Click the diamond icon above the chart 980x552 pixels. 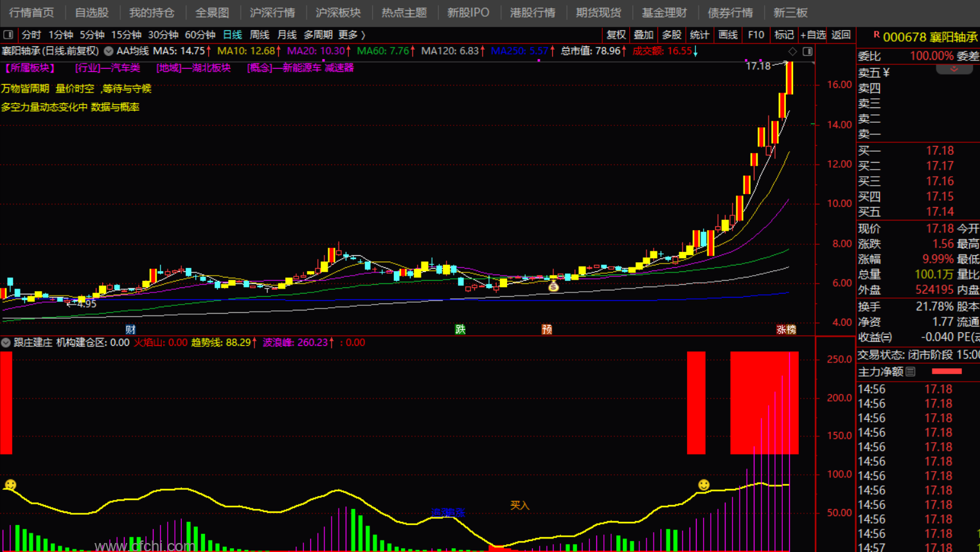(792, 51)
